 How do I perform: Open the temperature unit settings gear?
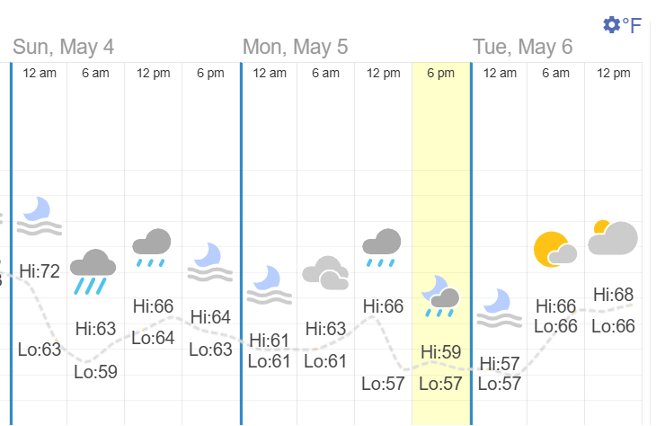click(x=611, y=24)
